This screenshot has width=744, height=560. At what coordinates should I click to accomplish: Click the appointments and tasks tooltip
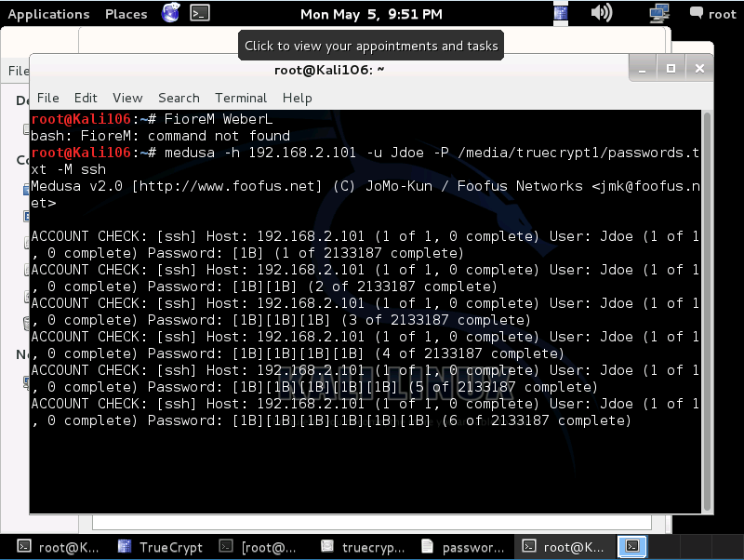371,46
